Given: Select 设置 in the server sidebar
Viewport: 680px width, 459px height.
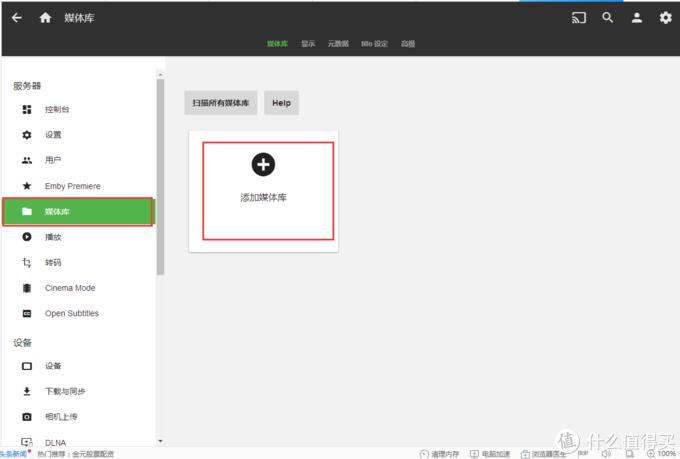Looking at the screenshot, I should [x=78, y=135].
